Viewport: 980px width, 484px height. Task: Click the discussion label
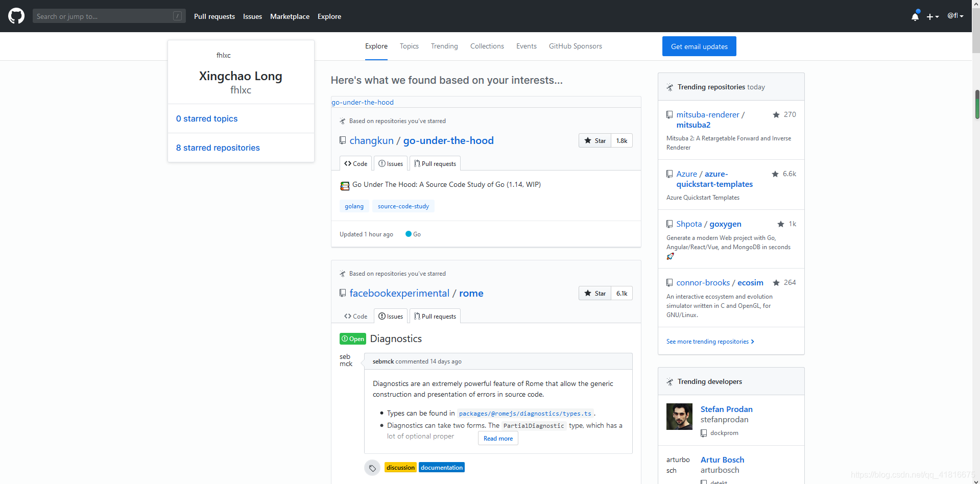coord(400,467)
